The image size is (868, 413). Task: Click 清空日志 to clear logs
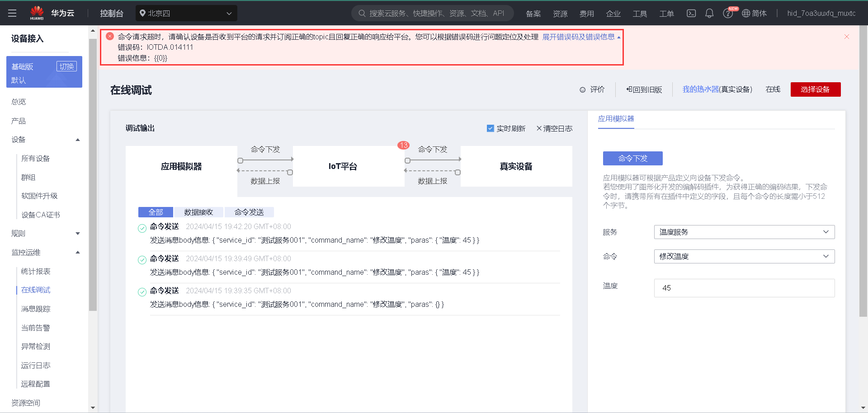click(x=554, y=128)
